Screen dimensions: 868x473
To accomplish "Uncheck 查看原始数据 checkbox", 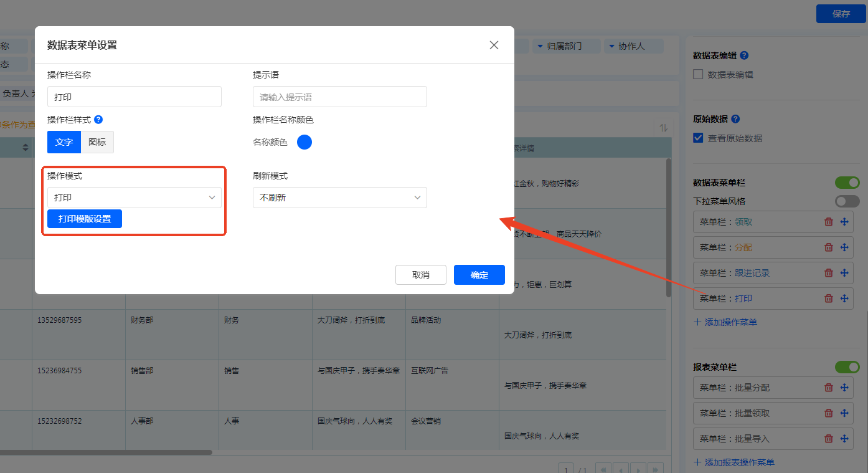I will point(699,138).
